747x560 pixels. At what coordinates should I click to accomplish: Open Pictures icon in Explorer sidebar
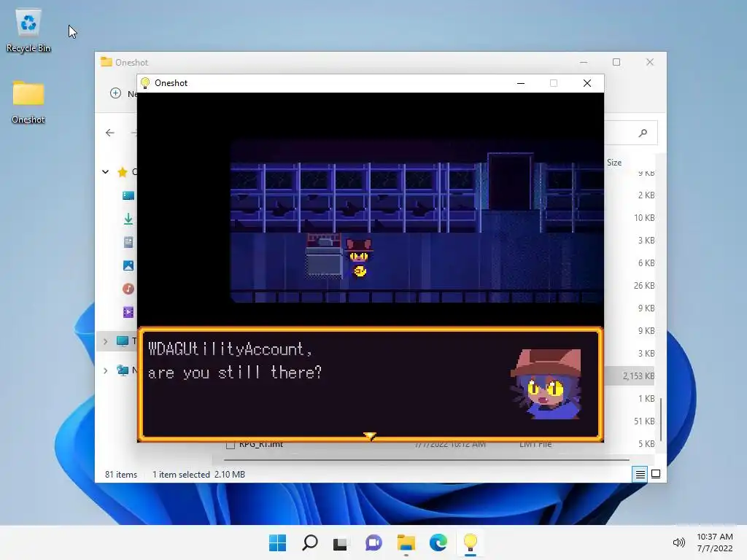(x=128, y=265)
